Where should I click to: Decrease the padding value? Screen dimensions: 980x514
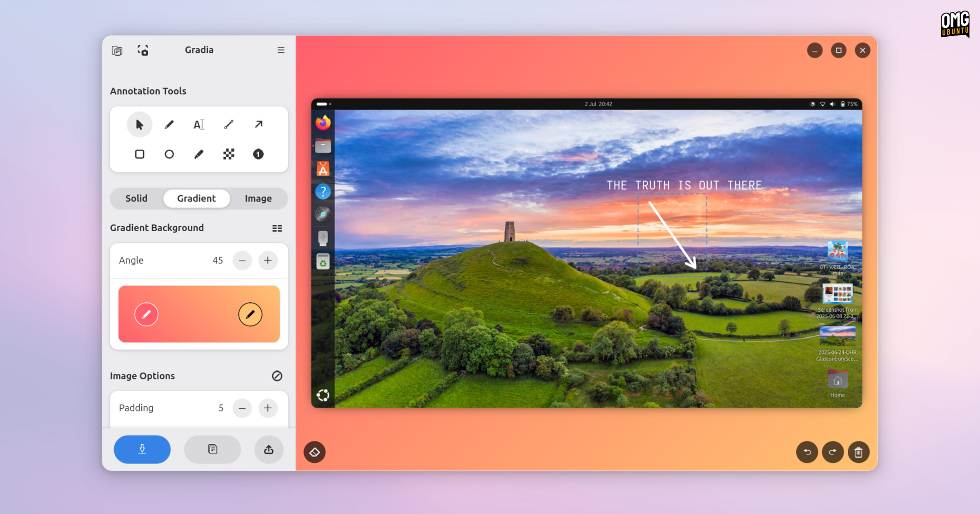point(243,408)
